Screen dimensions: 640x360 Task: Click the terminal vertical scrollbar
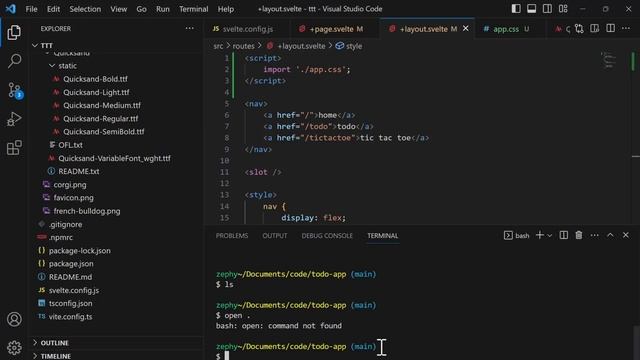(636, 341)
